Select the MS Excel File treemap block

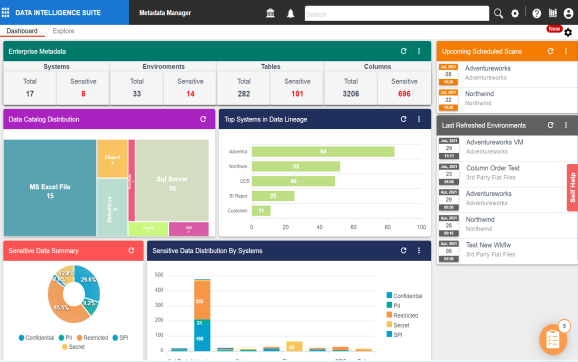click(50, 188)
